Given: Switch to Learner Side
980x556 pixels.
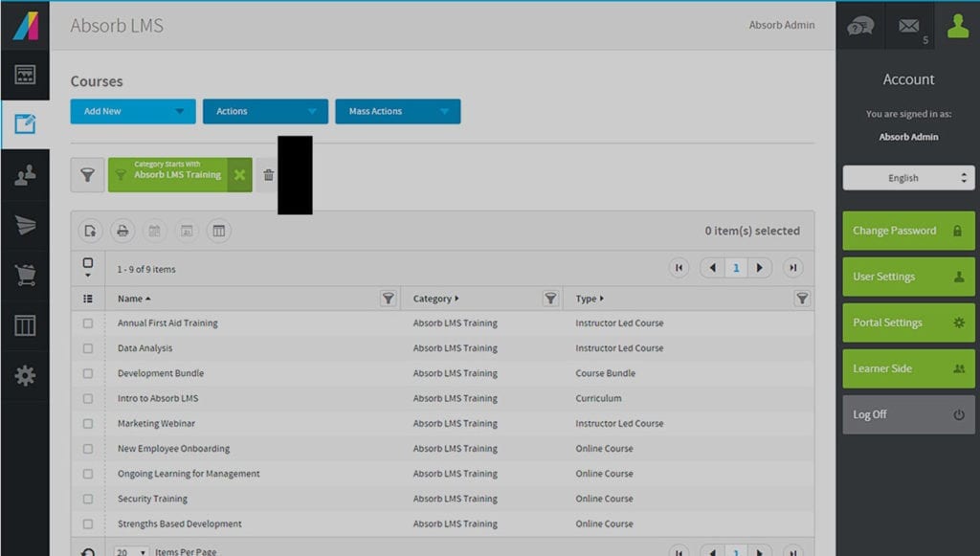Looking at the screenshot, I should coord(908,368).
